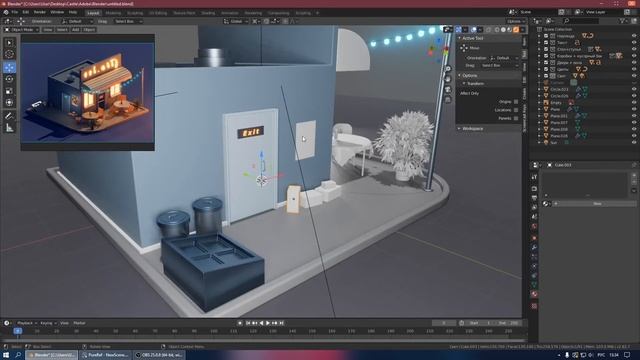This screenshot has width=640, height=360.
Task: Select the Select Box tool
Action: pos(9,43)
